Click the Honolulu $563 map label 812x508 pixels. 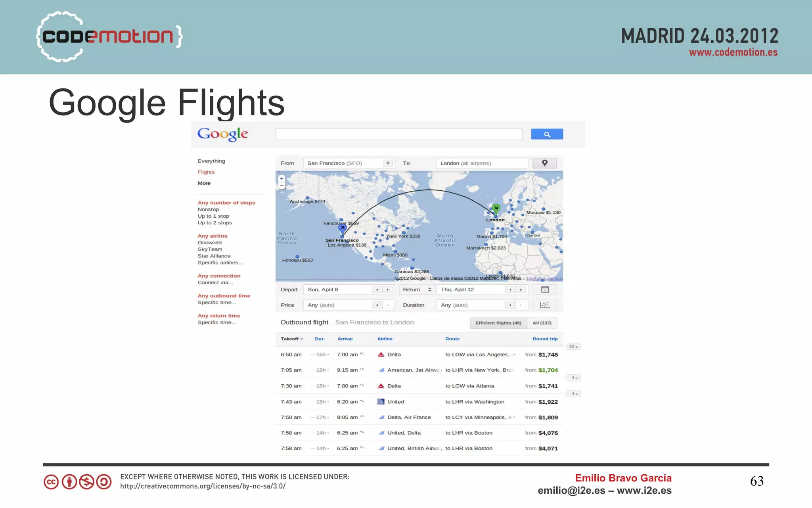click(x=297, y=260)
